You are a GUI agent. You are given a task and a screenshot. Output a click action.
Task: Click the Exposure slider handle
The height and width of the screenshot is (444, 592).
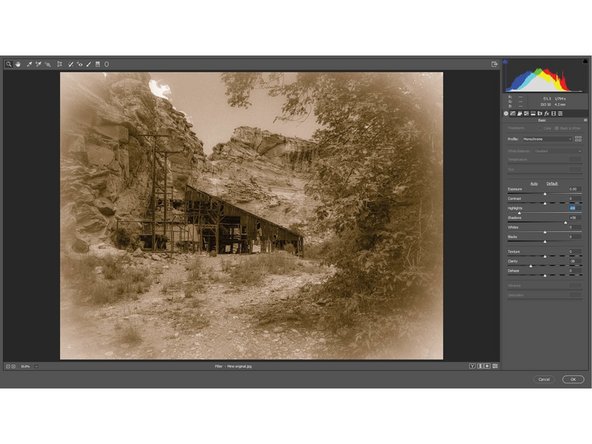(x=545, y=194)
